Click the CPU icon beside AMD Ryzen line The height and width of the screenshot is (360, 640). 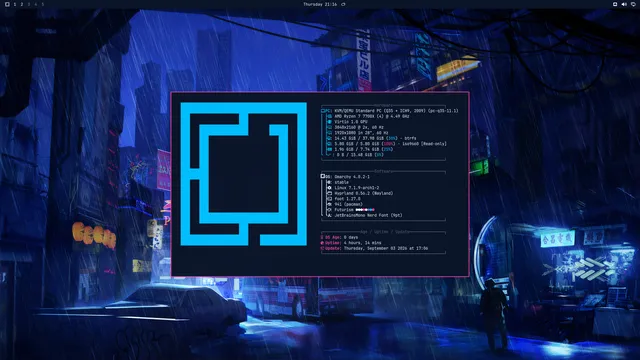[x=329, y=116]
